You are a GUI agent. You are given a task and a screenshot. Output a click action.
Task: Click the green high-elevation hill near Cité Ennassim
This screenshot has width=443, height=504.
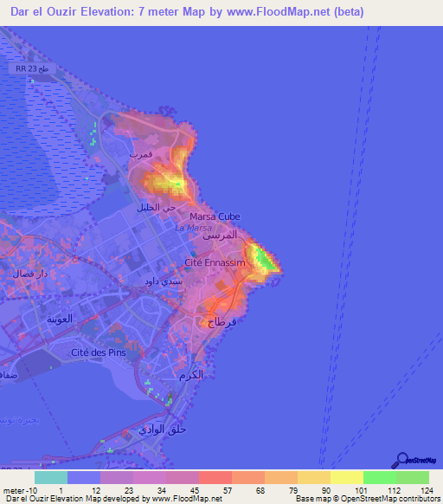[265, 259]
